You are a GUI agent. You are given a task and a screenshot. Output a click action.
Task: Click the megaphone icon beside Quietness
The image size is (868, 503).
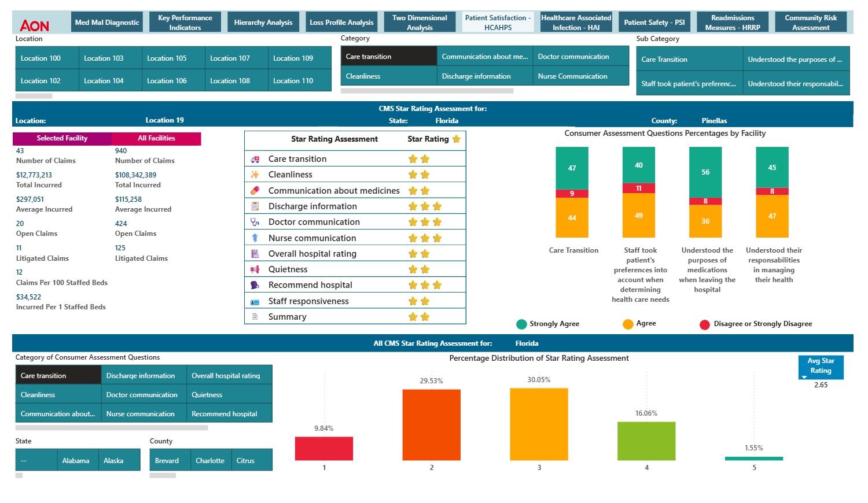click(x=255, y=269)
